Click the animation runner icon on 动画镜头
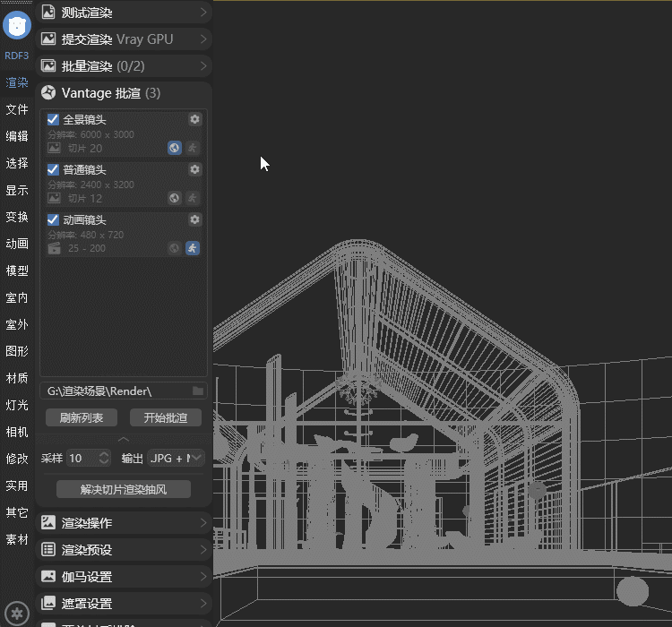 click(193, 248)
